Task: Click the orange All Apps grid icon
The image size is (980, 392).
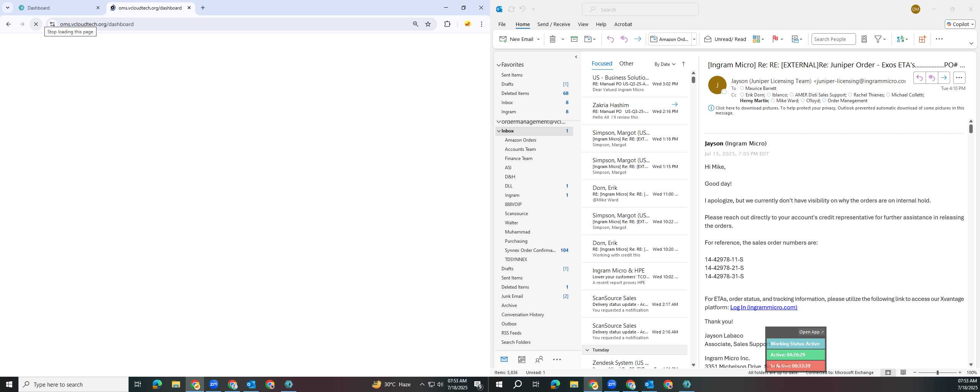Action: point(922,39)
